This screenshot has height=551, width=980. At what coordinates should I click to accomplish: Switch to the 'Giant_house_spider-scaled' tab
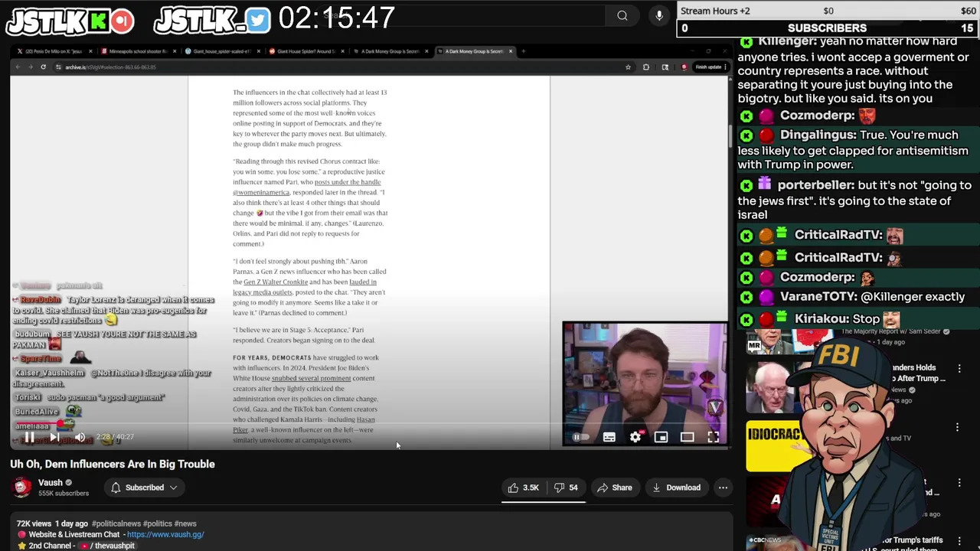coord(223,51)
